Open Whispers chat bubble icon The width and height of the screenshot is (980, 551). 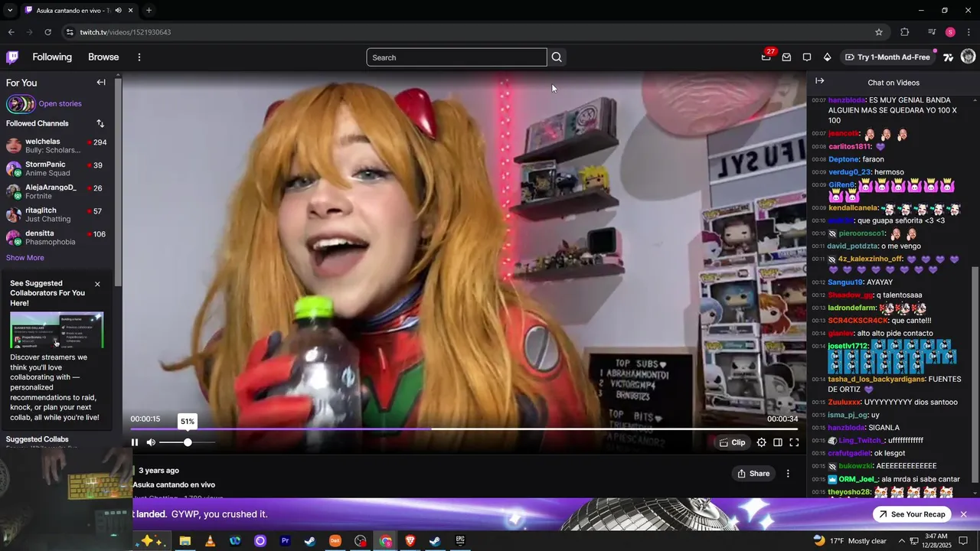click(x=807, y=57)
